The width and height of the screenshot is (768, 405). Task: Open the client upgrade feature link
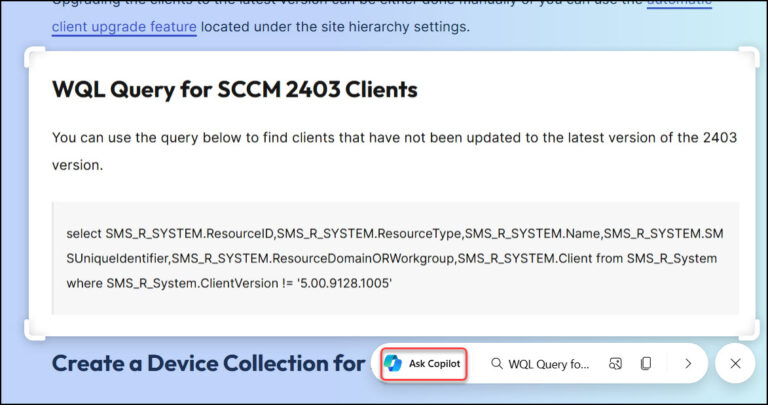(124, 26)
